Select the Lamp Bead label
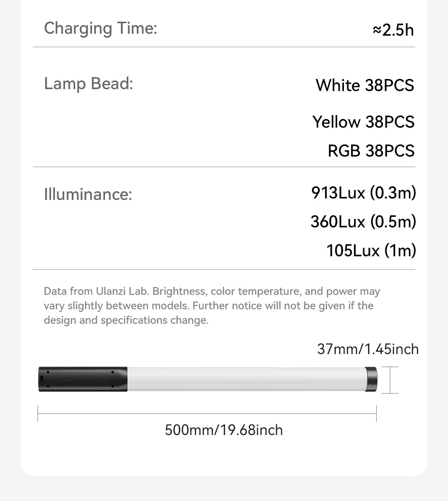 coord(88,84)
